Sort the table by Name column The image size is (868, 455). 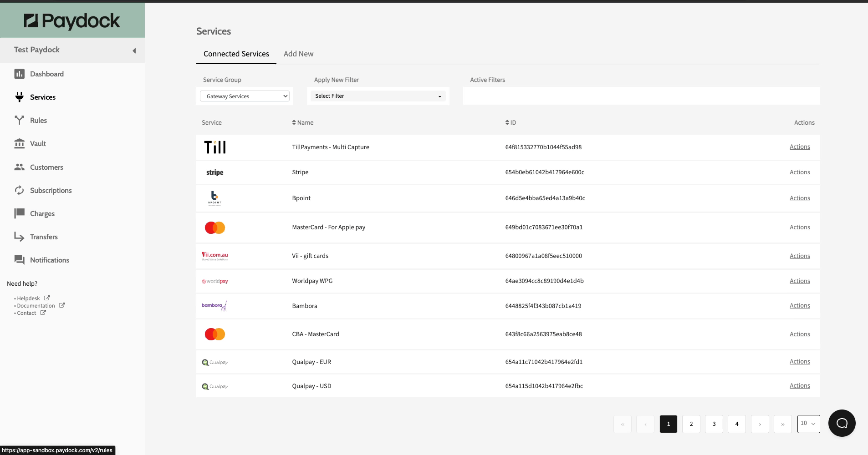[x=303, y=123]
